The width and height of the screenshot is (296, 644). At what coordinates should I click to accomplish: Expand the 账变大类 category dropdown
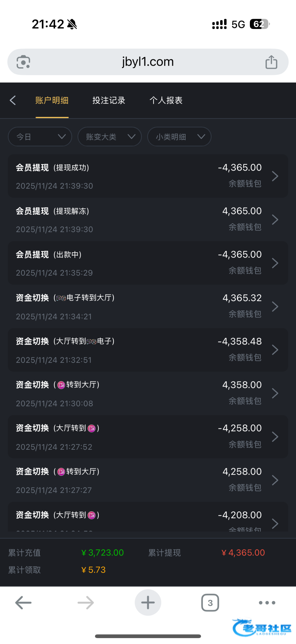click(x=110, y=137)
